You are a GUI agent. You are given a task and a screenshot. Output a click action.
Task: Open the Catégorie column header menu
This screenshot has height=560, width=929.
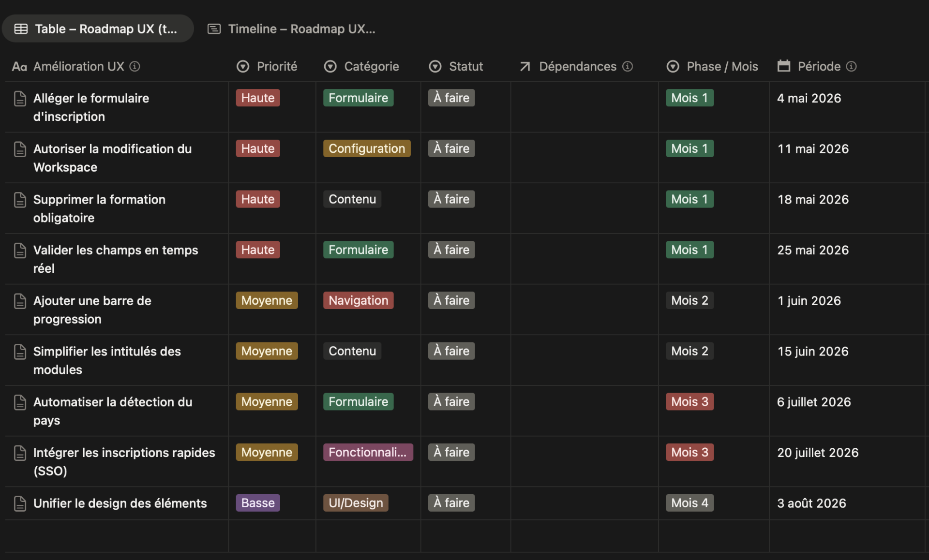point(361,66)
